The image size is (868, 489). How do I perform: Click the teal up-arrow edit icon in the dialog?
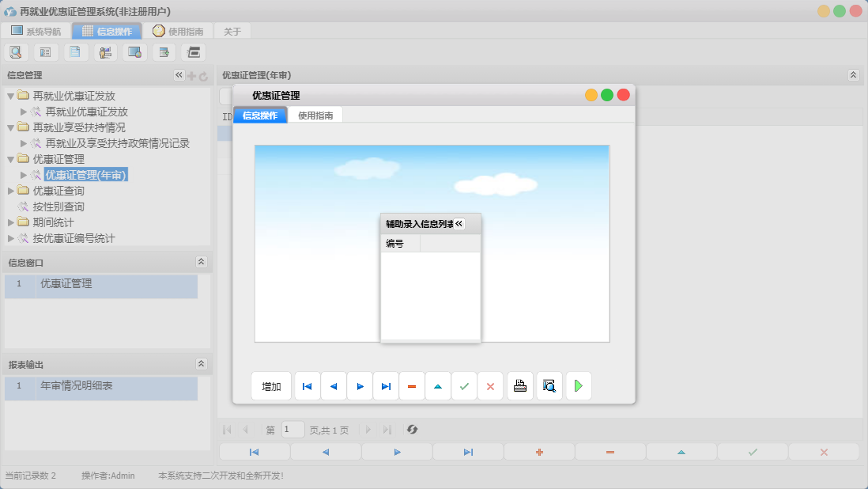(438, 386)
